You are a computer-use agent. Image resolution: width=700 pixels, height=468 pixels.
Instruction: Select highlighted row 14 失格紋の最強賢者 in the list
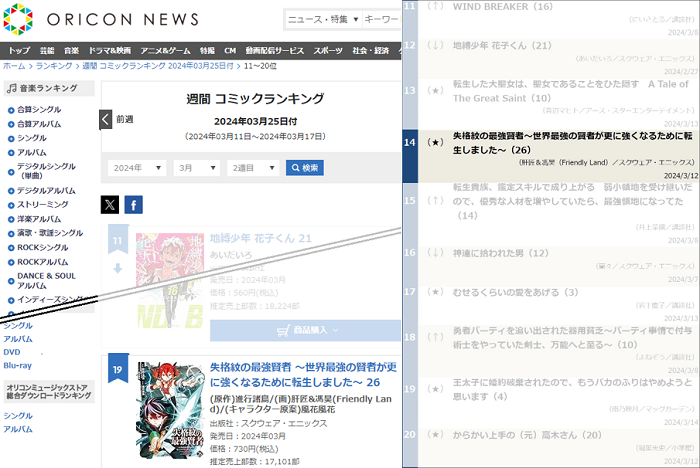coord(551,156)
